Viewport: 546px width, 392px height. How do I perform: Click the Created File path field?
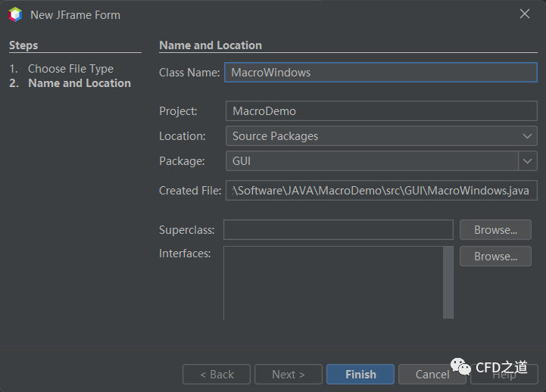tap(380, 191)
